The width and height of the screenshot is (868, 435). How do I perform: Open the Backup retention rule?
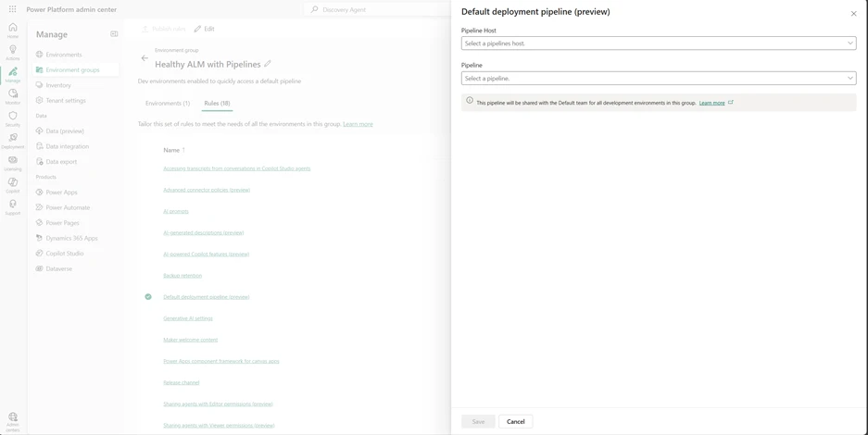pyautogui.click(x=182, y=276)
